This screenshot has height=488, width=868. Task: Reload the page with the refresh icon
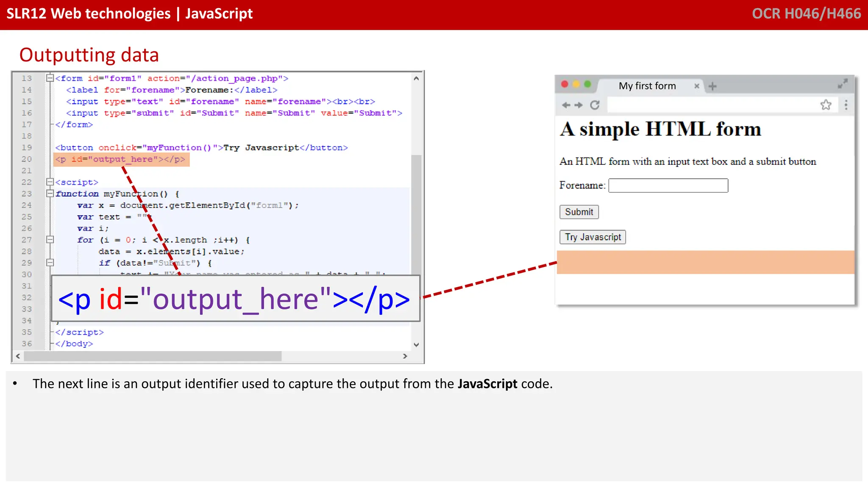(x=595, y=105)
